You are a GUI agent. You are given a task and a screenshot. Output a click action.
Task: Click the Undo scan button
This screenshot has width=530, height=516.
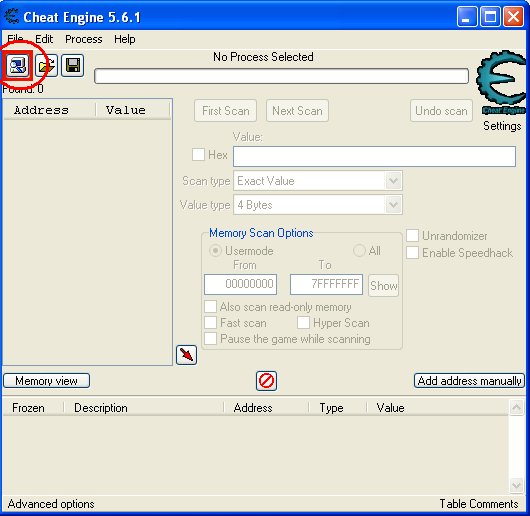tap(441, 111)
